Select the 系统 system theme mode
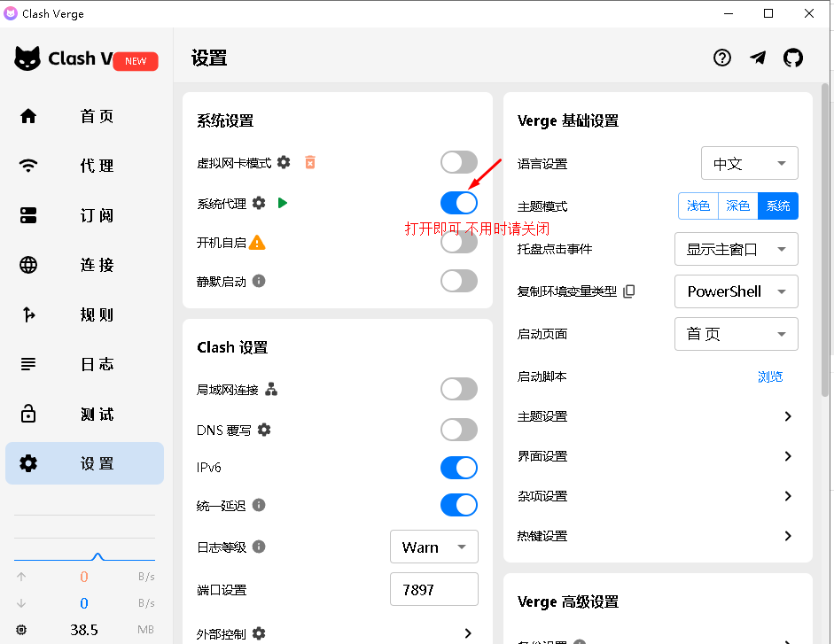Image resolution: width=834 pixels, height=644 pixels. 778,206
